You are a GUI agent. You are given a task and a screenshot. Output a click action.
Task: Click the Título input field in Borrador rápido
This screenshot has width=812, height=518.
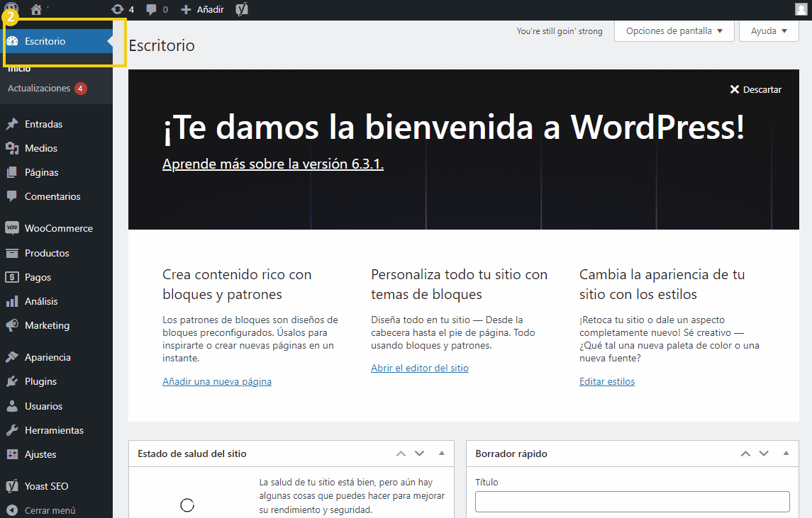(633, 502)
